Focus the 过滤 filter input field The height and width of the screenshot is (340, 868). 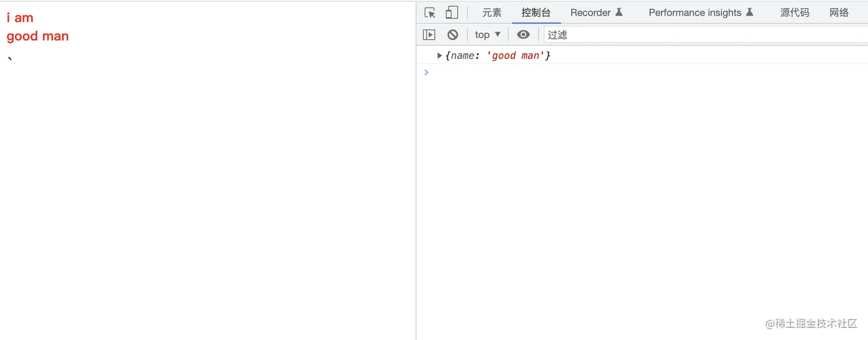coord(706,34)
